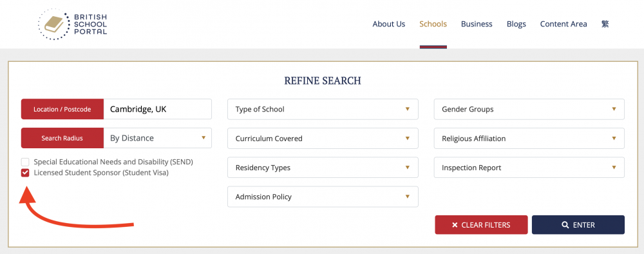Click the Location / Postcode input field
The image size is (644, 254).
click(158, 110)
